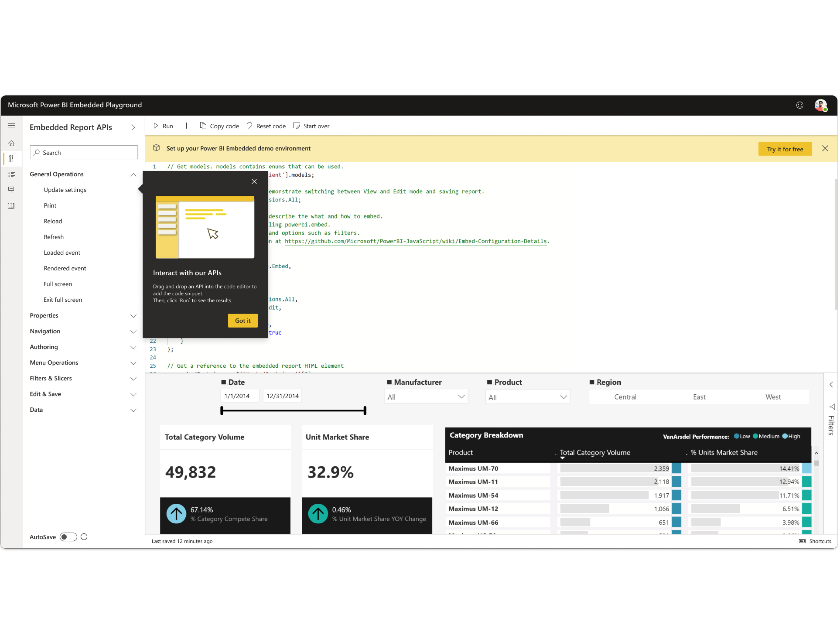Open the hamburger menu icon
The image size is (838, 644).
click(11, 125)
